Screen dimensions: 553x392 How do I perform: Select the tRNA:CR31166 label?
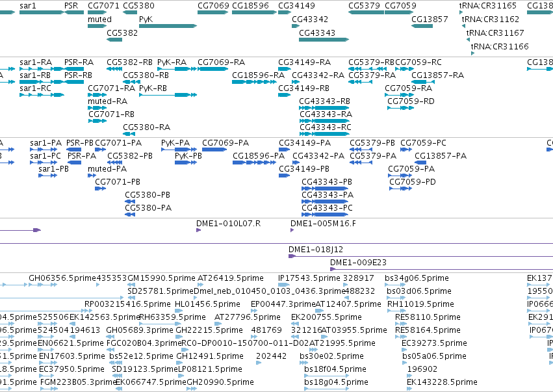tap(500, 47)
